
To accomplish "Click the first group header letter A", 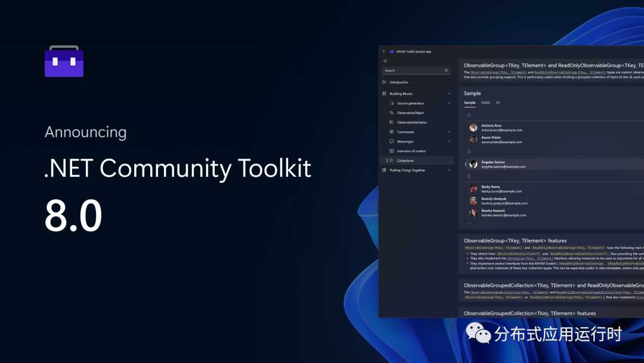I will (x=469, y=115).
